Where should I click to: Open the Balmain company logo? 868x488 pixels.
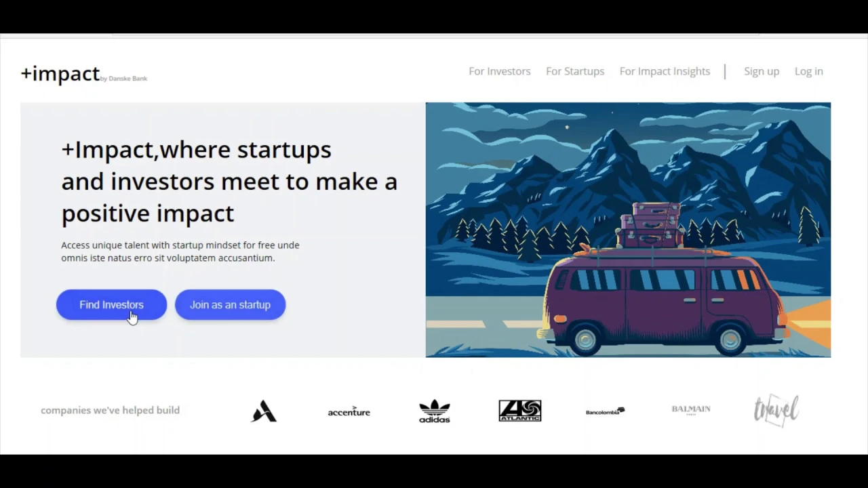[x=691, y=409]
